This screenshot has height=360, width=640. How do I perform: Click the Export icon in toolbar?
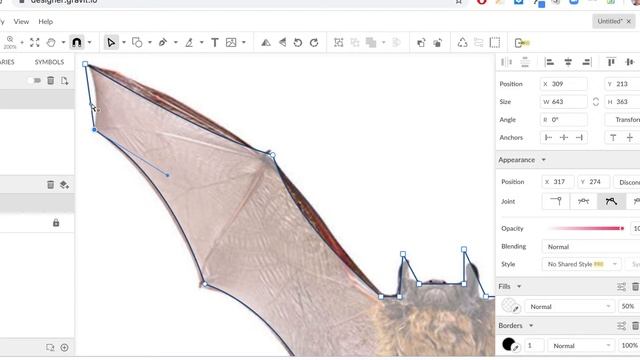tap(522, 42)
